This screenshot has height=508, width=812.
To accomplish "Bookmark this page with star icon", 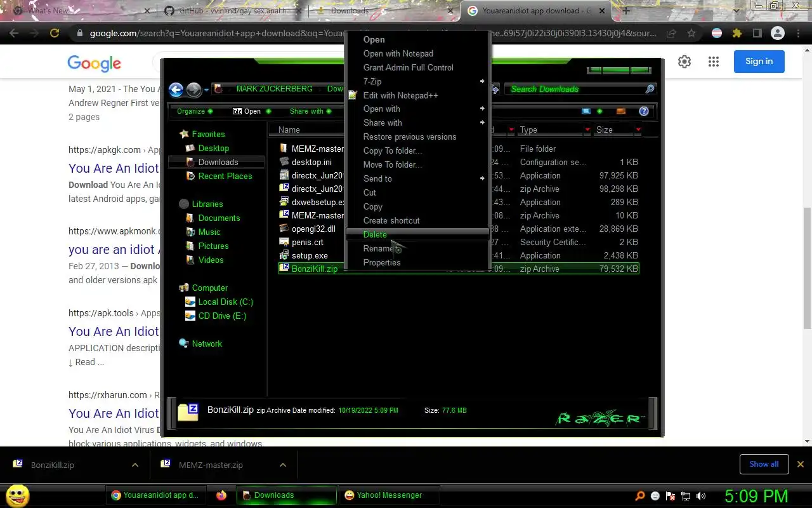I will [691, 33].
